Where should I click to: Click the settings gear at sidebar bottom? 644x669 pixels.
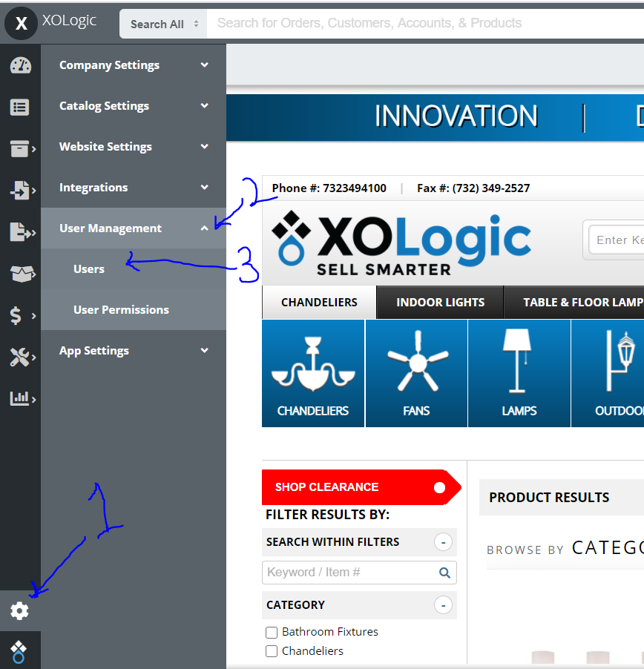coord(20,610)
